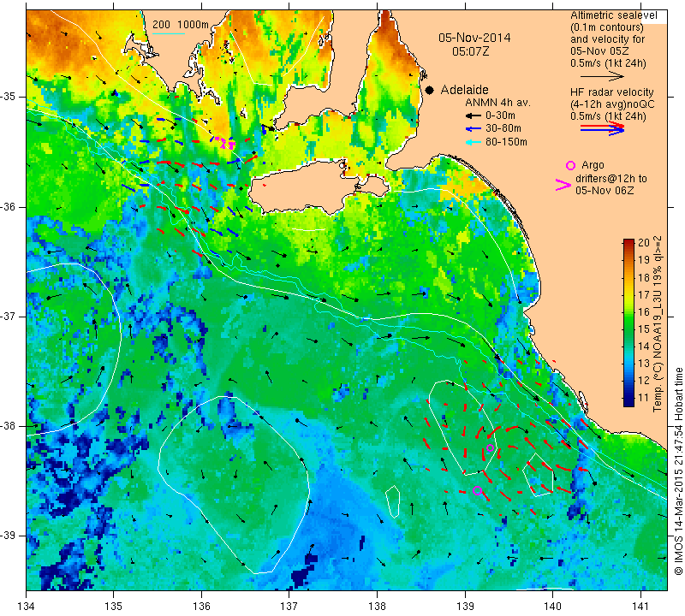Image resolution: width=685 pixels, height=616 pixels.
Task: Click latitude axis label -37
Action: coord(9,316)
